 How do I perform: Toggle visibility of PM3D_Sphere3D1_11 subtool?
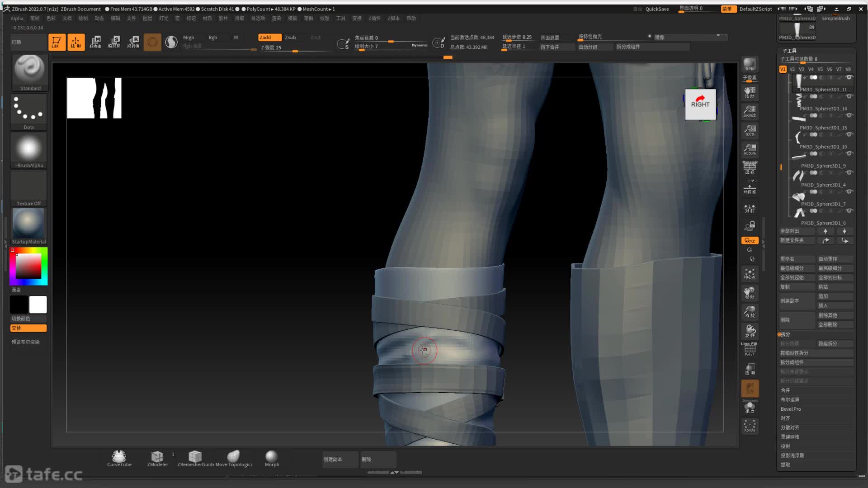[849, 77]
